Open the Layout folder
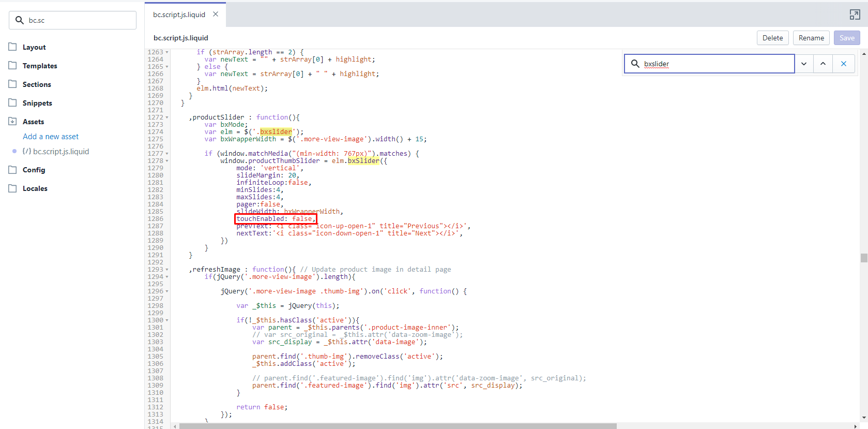 [x=34, y=47]
